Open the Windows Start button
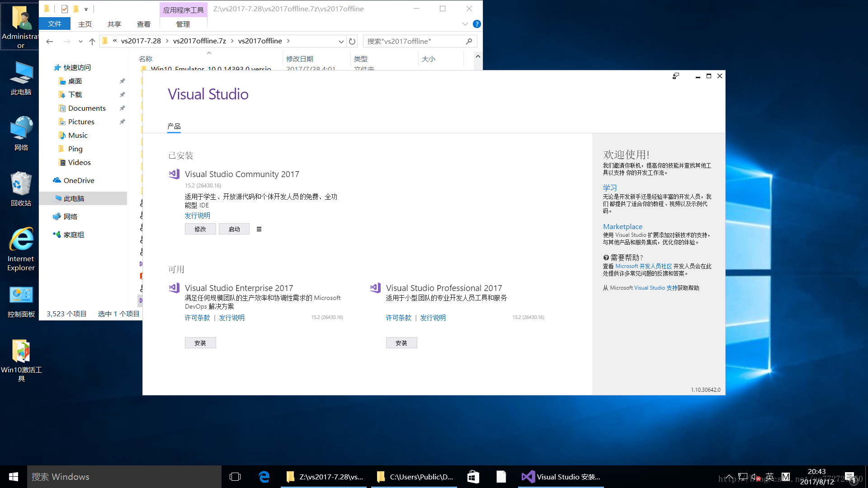The image size is (868, 488). tap(14, 477)
